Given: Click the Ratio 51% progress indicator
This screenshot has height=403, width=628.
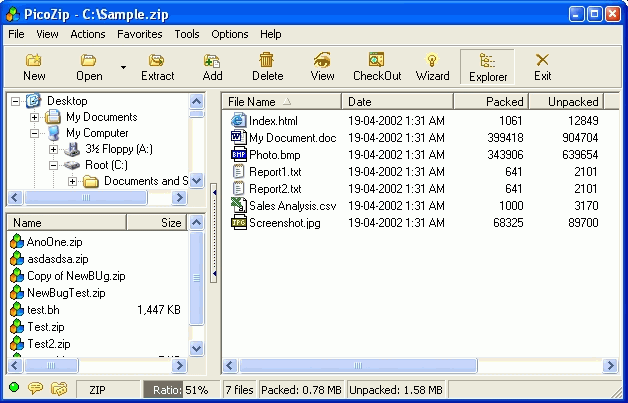Looking at the screenshot, I should pos(181,390).
